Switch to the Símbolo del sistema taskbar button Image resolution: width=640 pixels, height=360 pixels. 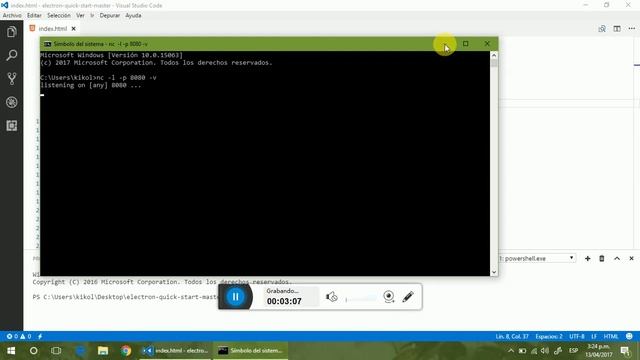point(250,351)
